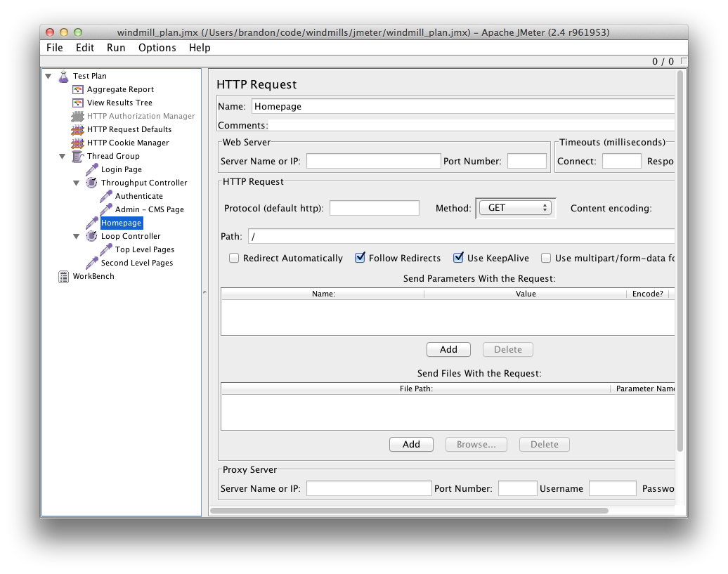Select the Login Page sampler icon

click(x=92, y=169)
